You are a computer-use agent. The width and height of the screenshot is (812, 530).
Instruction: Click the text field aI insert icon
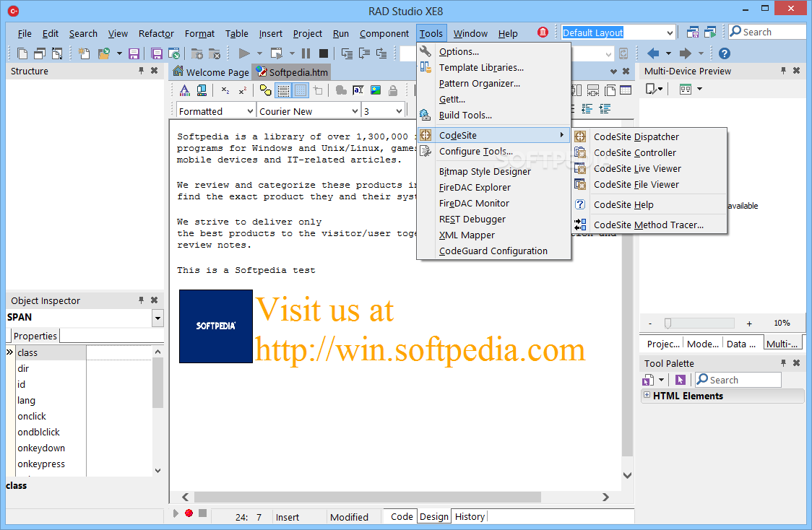click(358, 90)
